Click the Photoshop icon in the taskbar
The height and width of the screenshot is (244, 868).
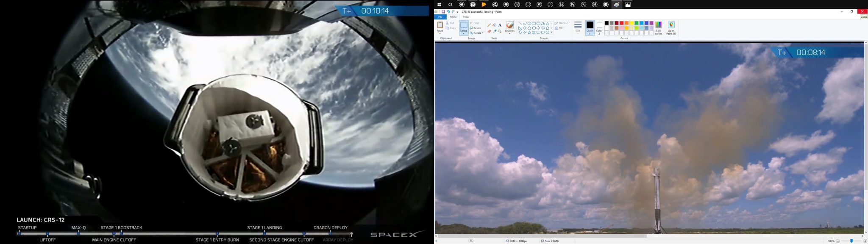tap(573, 5)
